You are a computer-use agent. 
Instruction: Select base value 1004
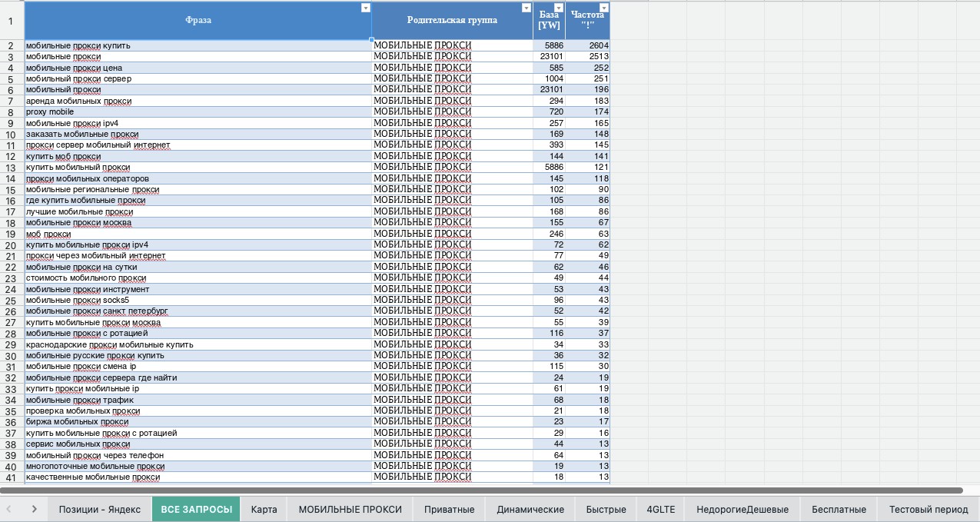(x=549, y=78)
